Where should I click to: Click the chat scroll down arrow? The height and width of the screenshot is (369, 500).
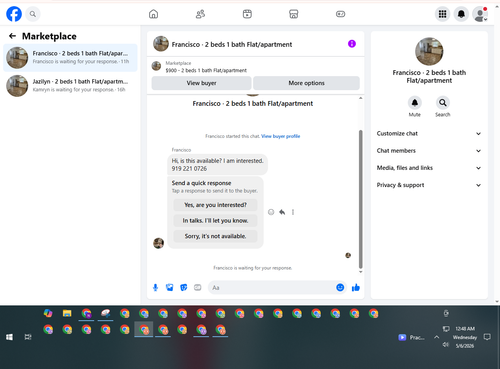click(x=360, y=272)
